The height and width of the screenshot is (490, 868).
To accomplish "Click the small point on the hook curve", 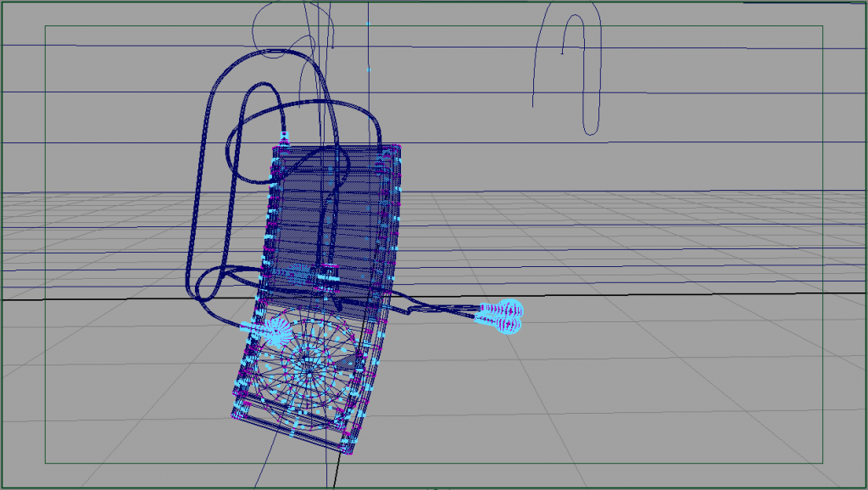I will click(562, 53).
